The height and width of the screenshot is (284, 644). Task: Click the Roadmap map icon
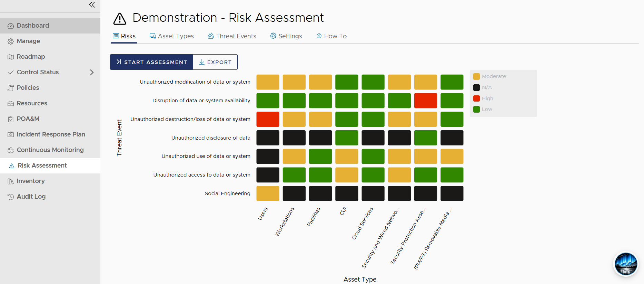tap(11, 57)
